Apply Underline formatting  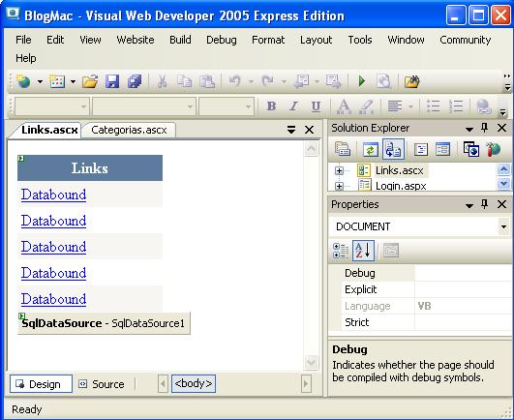point(316,106)
